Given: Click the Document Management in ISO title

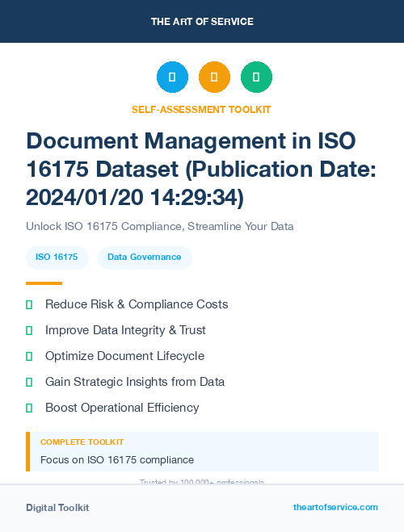Looking at the screenshot, I should pyautogui.click(x=201, y=169).
